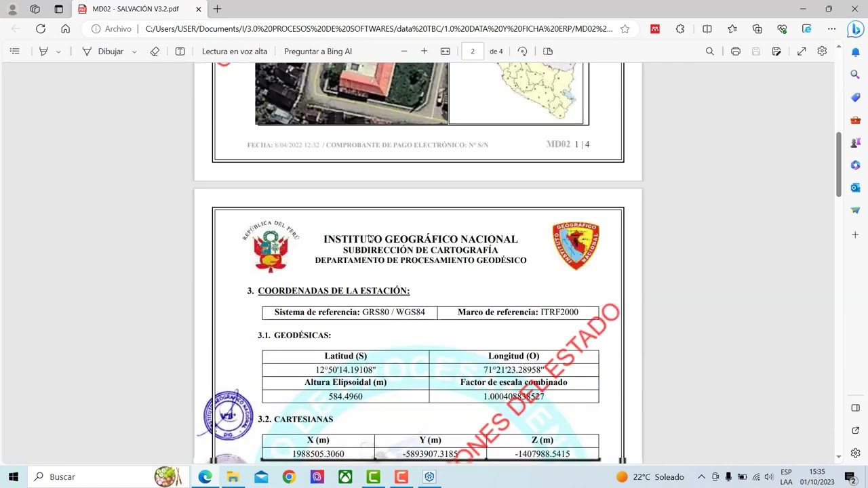The width and height of the screenshot is (868, 488).
Task: Show hidden system tray icons
Action: 701,476
